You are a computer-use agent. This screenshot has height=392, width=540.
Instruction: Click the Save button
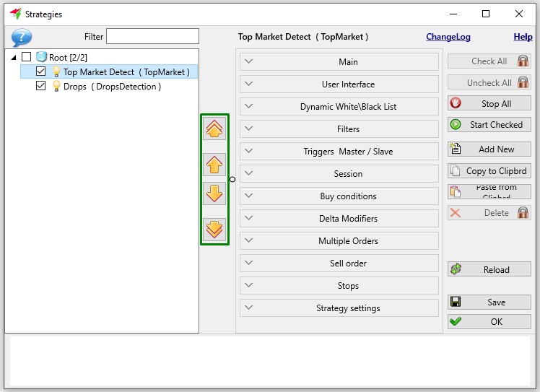pyautogui.click(x=489, y=302)
